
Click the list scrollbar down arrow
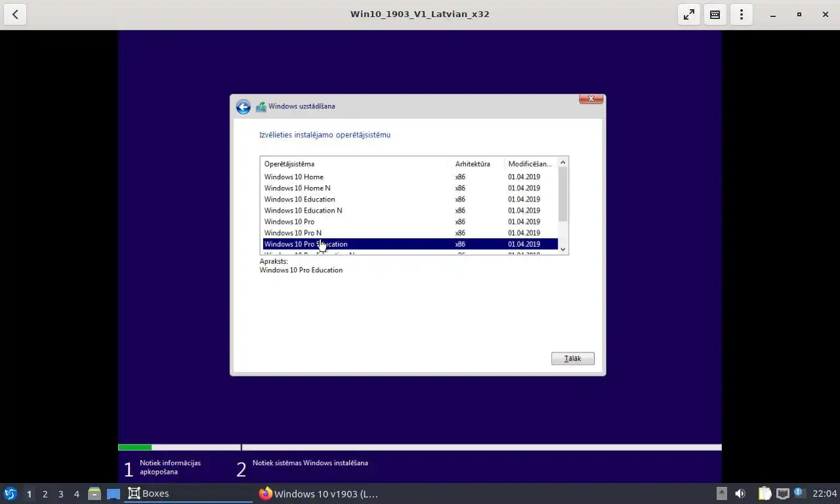point(562,249)
